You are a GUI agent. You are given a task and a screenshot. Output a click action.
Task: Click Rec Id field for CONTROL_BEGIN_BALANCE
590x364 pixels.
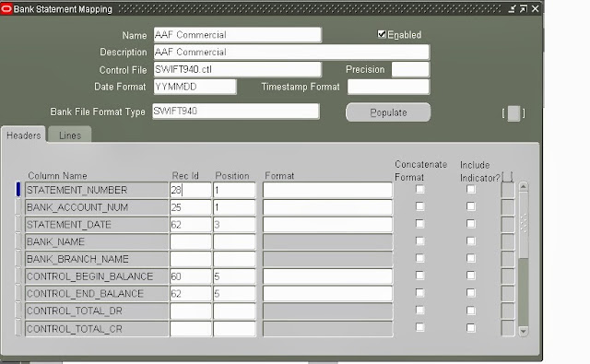pyautogui.click(x=191, y=276)
